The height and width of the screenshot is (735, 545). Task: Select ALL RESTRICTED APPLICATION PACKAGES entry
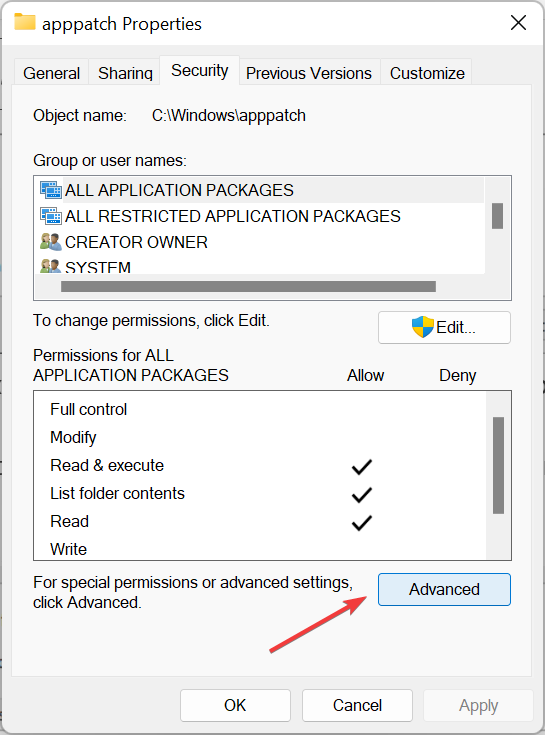click(232, 216)
